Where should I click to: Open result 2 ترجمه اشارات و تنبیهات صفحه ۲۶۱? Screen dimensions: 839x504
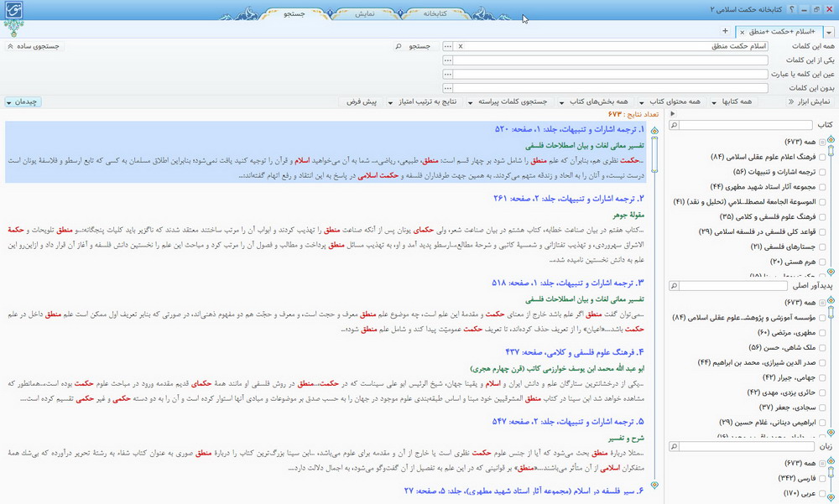coord(568,199)
